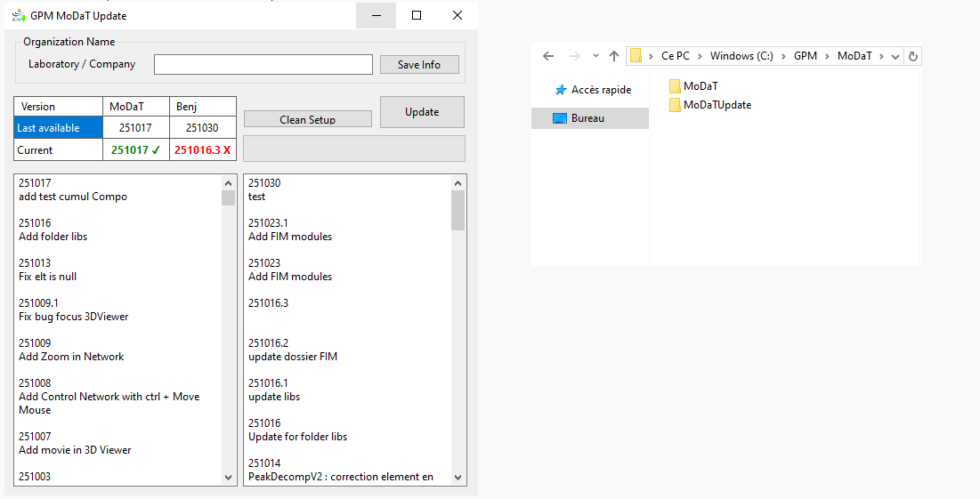The image size is (980, 499).
Task: Click the GPM MoDaT Update app icon
Action: click(19, 15)
